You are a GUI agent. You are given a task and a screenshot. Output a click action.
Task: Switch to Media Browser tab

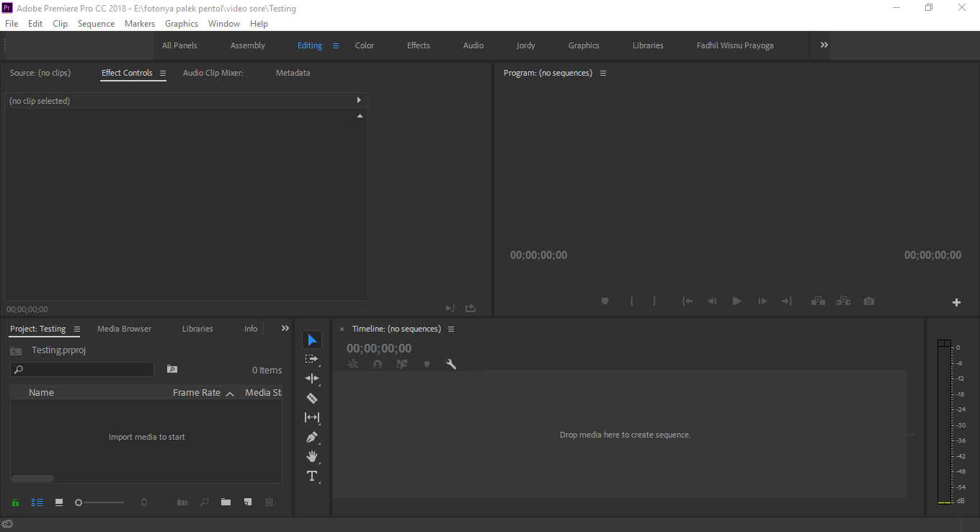pyautogui.click(x=124, y=329)
